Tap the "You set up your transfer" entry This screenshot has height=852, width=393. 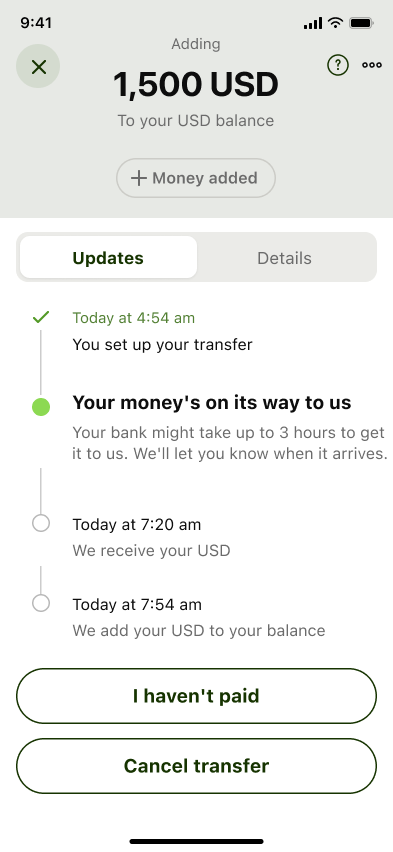click(x=163, y=344)
